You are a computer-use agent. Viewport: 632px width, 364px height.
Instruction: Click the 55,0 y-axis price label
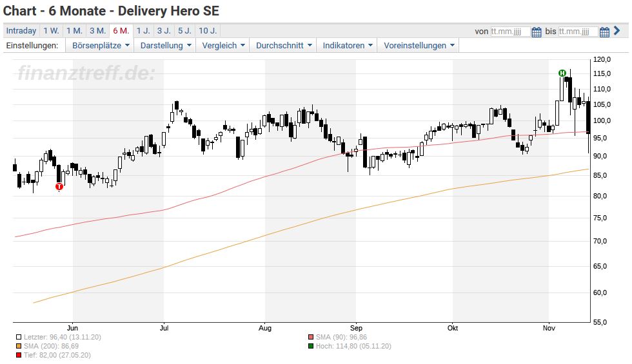[x=600, y=323]
